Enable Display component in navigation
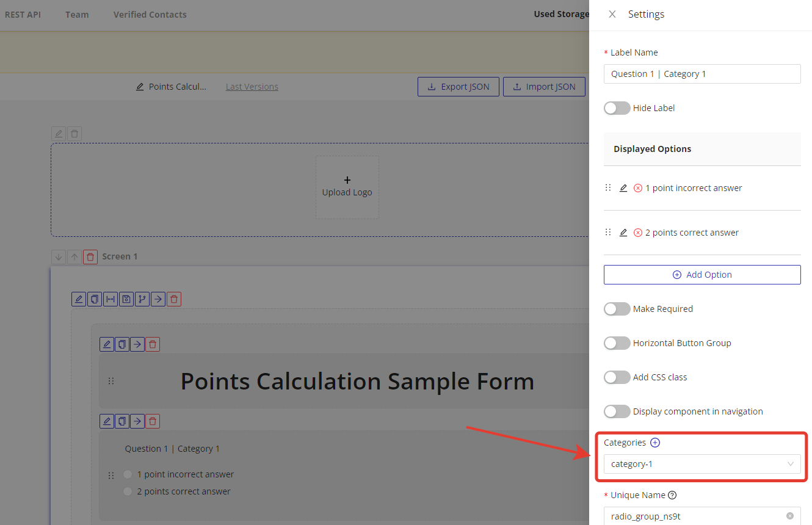 pyautogui.click(x=617, y=411)
